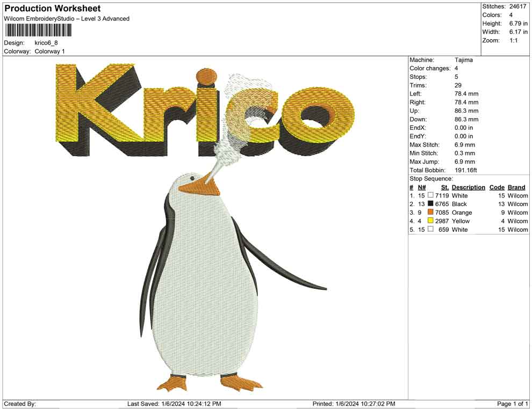Select the Colorway 1 field
Image resolution: width=532 pixels, height=409 pixels.
click(49, 52)
